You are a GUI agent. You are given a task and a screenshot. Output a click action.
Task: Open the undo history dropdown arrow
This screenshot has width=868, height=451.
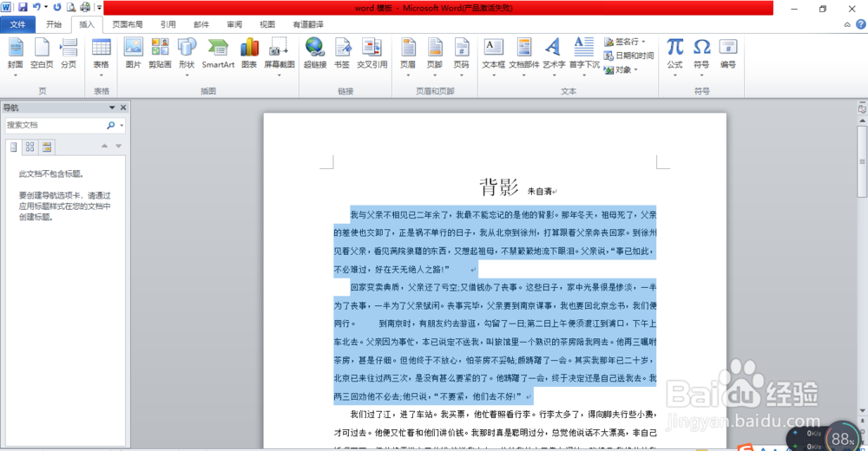[46, 7]
